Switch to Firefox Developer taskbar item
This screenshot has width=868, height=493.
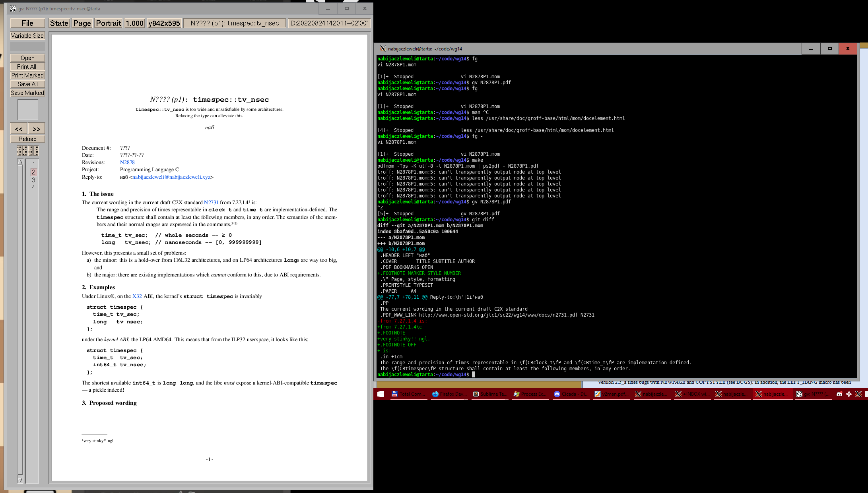tap(449, 394)
